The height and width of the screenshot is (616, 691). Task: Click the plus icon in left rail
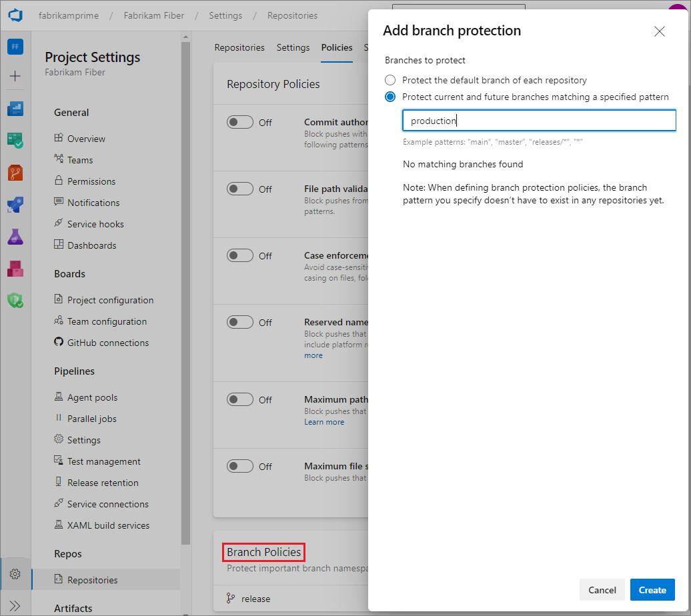15,76
